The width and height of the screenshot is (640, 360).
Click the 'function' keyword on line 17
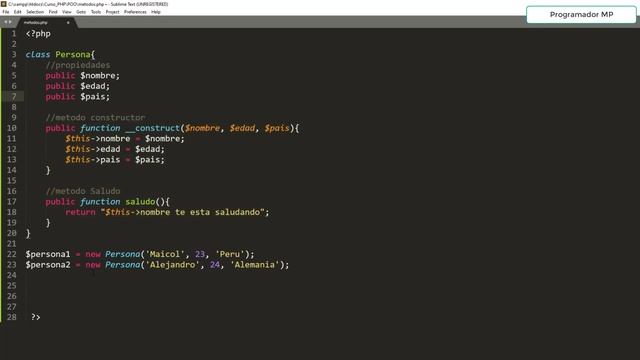(100, 202)
